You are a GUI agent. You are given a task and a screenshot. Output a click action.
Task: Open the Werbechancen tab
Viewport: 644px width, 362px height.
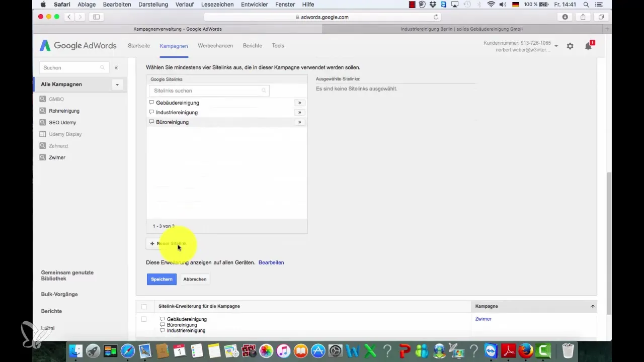pos(215,46)
